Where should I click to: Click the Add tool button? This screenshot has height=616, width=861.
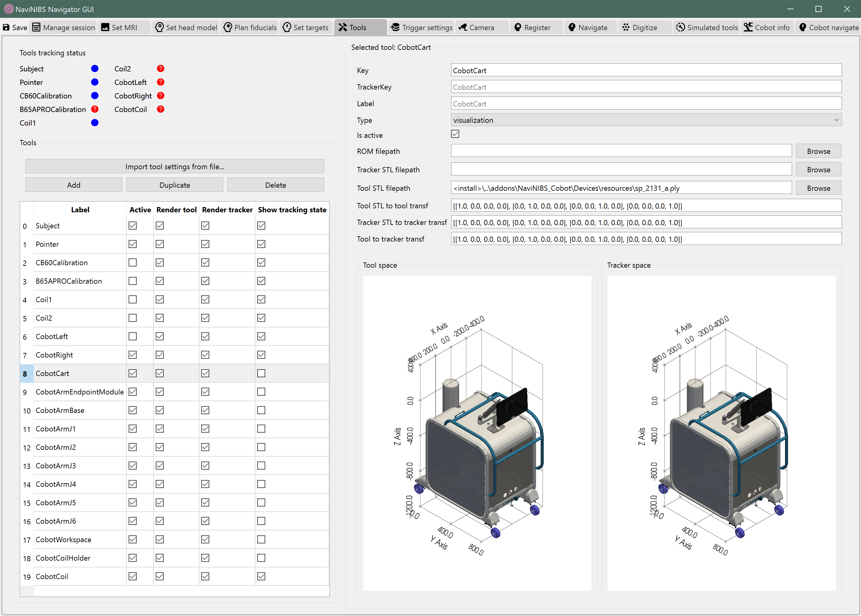click(74, 185)
